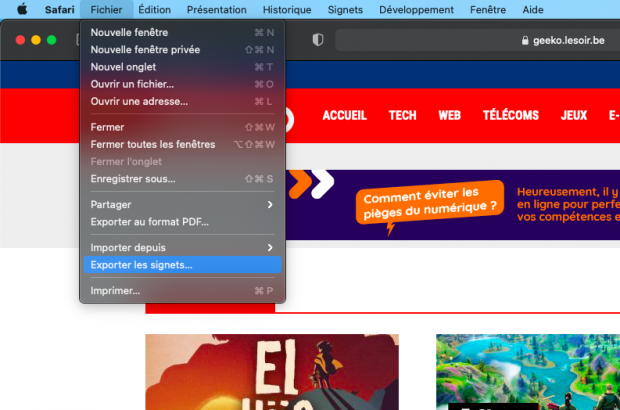
Task: Choose Imprimer…
Action: 182,291
